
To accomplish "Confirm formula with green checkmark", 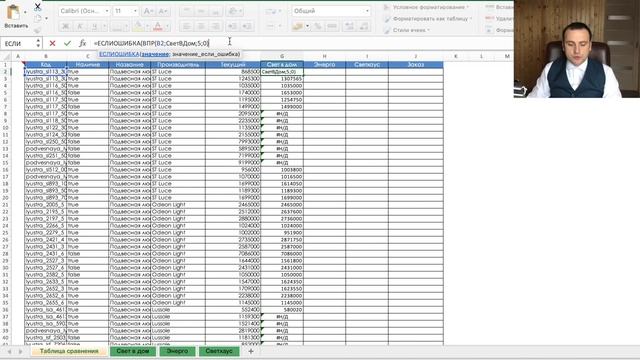I will [x=67, y=43].
